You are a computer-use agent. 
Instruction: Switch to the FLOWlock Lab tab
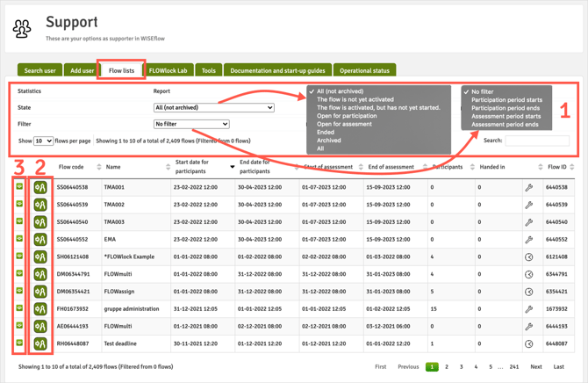pos(168,70)
